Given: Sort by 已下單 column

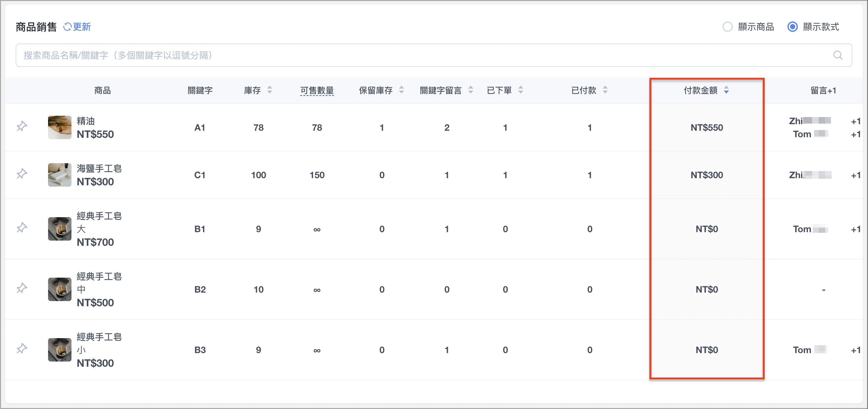Looking at the screenshot, I should [x=521, y=90].
